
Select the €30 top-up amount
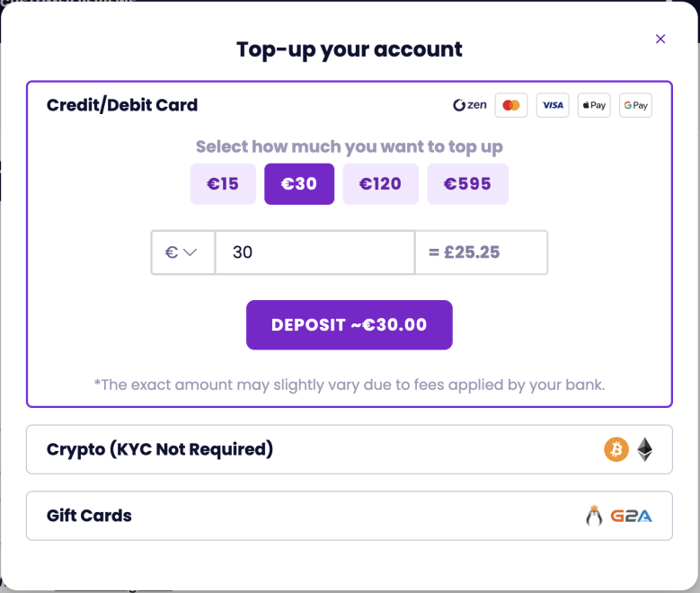[x=299, y=184]
